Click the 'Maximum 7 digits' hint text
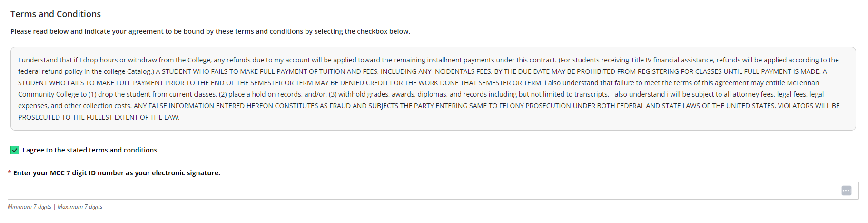The image size is (868, 223). click(80, 207)
